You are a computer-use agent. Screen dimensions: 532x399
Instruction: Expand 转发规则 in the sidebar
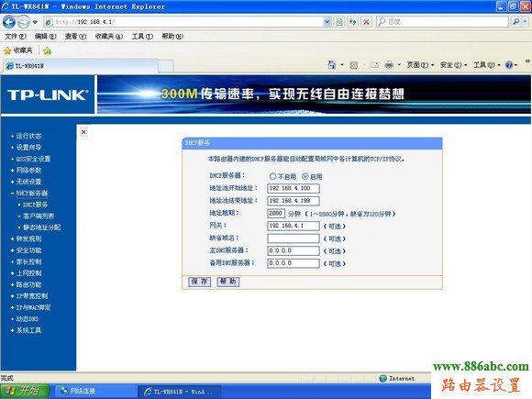28,238
